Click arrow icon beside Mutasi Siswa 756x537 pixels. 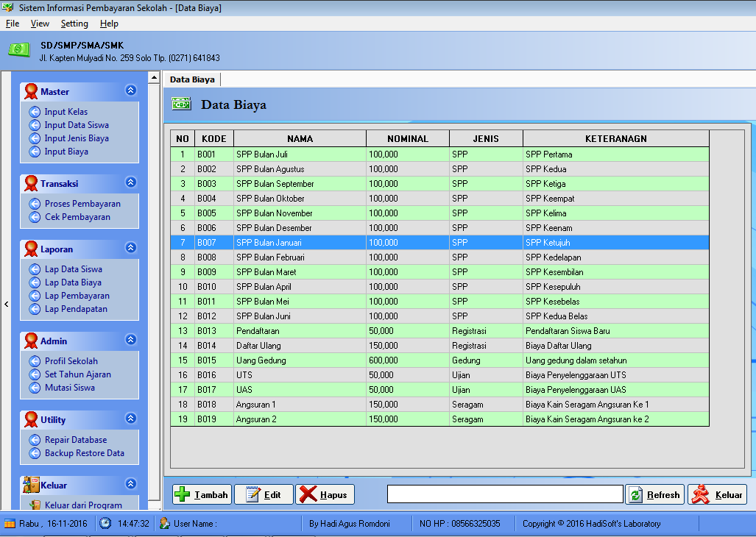(x=35, y=388)
